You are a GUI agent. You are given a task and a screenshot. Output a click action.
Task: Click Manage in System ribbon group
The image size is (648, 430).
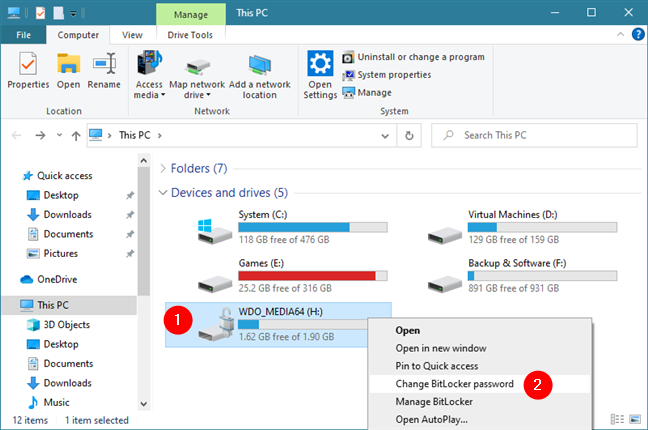coord(367,93)
